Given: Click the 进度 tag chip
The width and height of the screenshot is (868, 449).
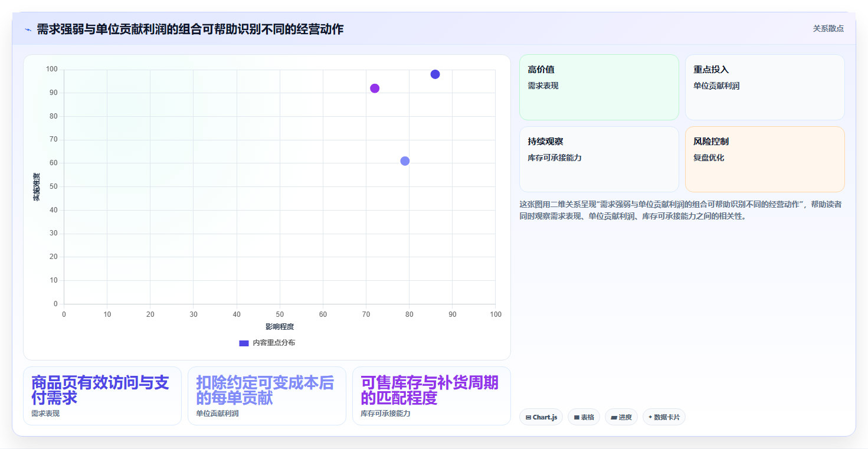Looking at the screenshot, I should (x=621, y=417).
